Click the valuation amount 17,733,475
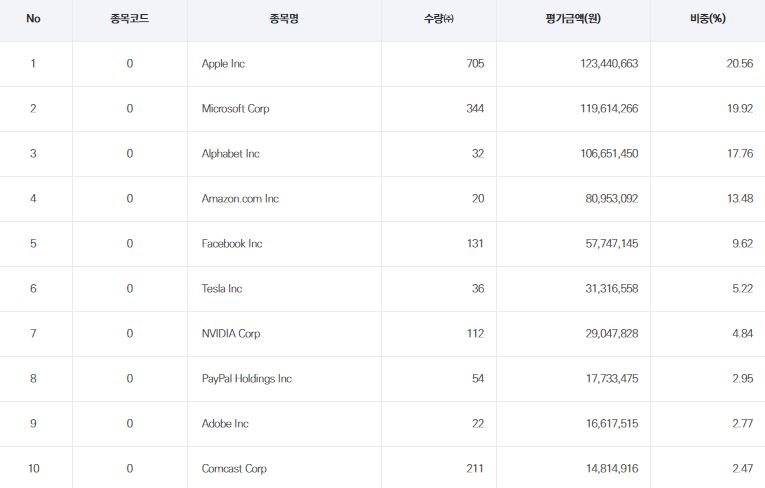Screen dimensions: 765x488 (612, 378)
